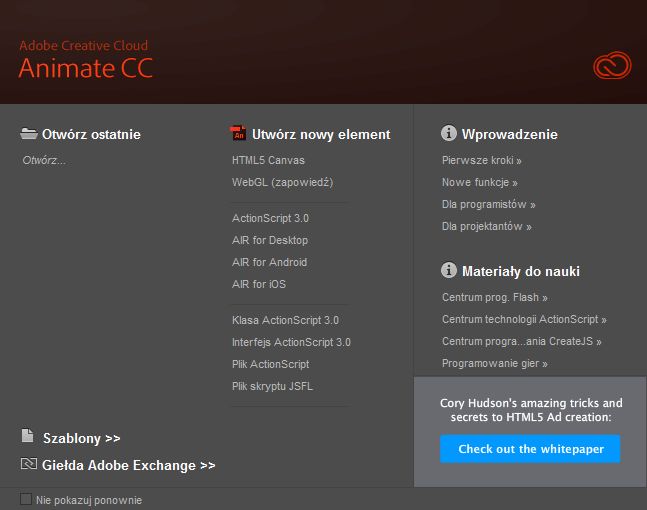
Task: Enable the Nie pokazuj ponownie checkbox
Action: coord(26,499)
